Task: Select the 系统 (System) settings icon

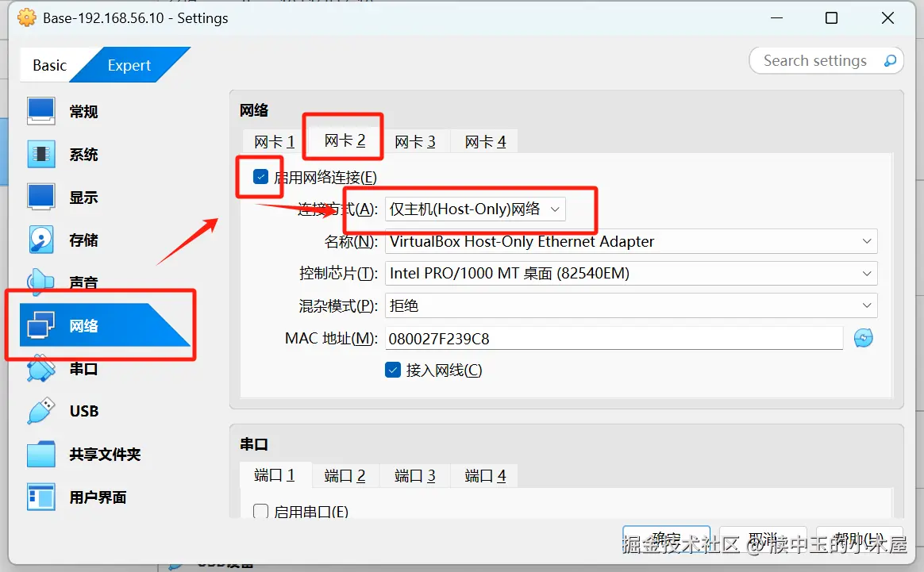Action: coord(83,154)
